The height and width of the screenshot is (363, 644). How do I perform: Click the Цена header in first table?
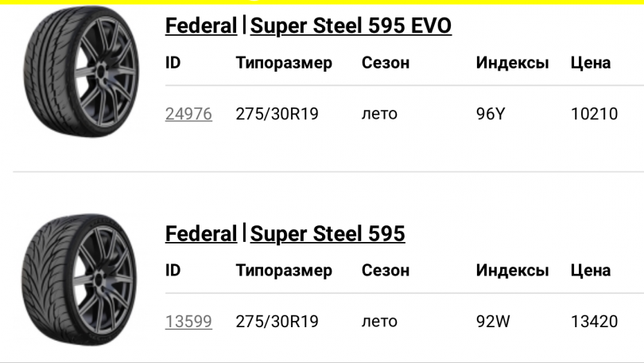pyautogui.click(x=590, y=63)
